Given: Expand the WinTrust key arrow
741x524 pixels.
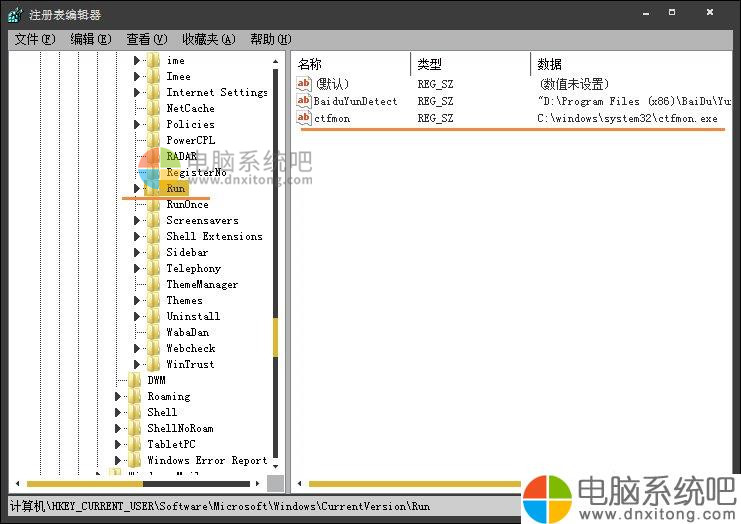Looking at the screenshot, I should 138,364.
